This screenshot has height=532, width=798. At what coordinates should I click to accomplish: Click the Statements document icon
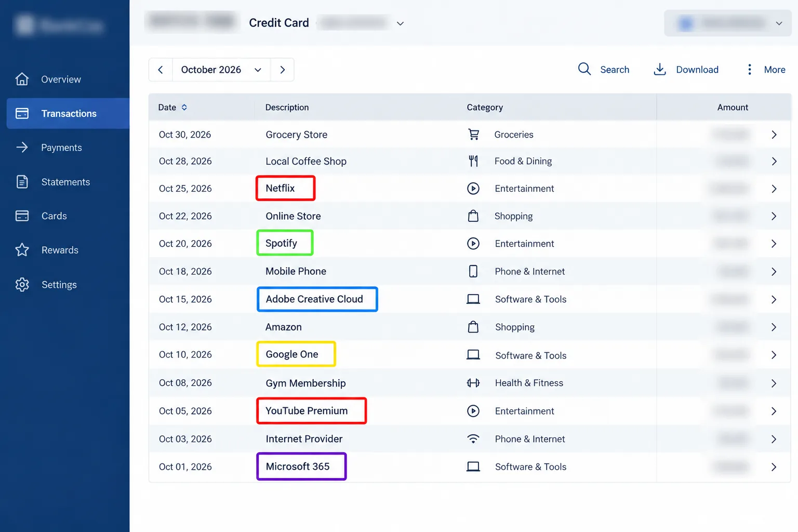click(22, 182)
